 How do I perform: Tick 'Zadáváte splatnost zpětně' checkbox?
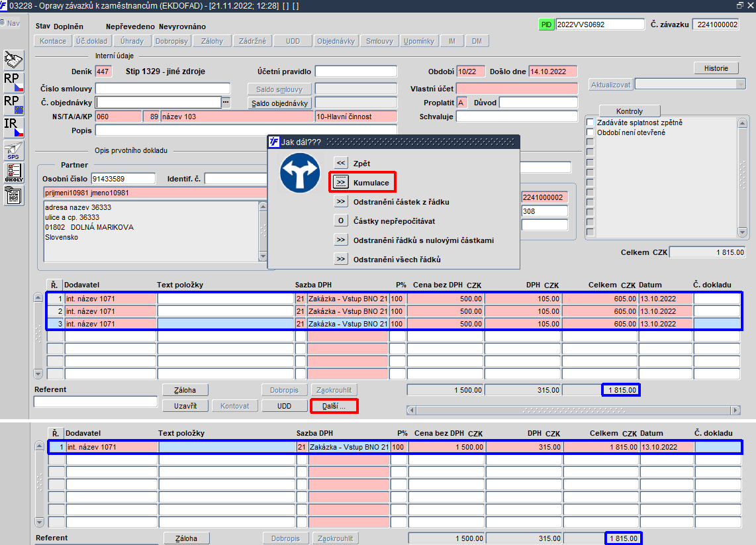point(590,123)
